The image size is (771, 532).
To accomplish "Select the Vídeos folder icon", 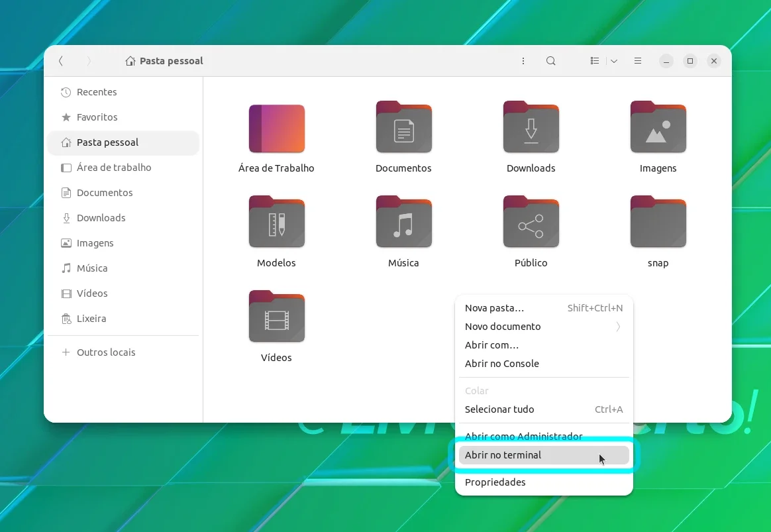I will coord(277,317).
